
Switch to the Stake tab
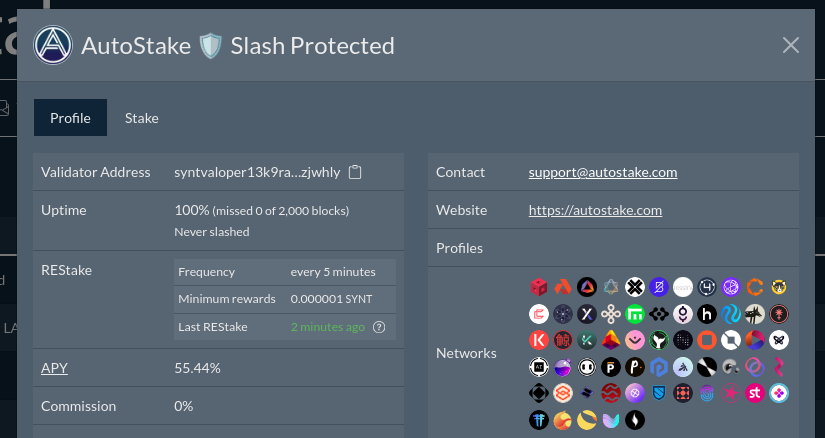(142, 118)
